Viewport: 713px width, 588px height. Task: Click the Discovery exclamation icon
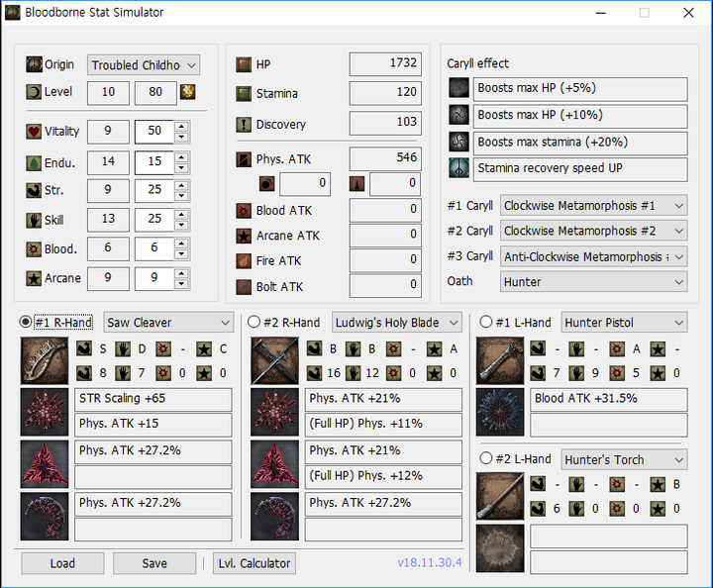pyautogui.click(x=244, y=125)
